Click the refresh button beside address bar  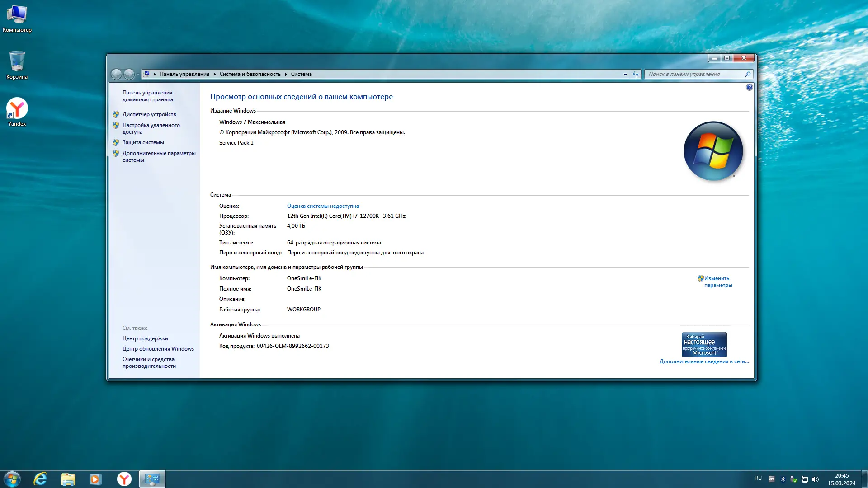tap(636, 74)
